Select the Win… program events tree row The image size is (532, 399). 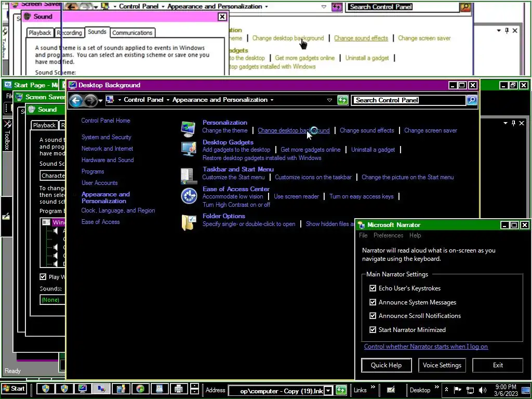pyautogui.click(x=53, y=222)
